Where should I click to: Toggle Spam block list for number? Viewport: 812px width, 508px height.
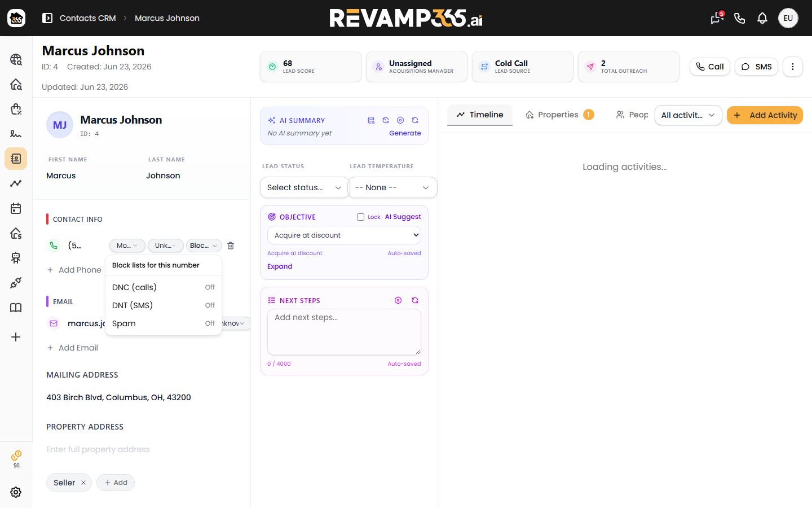pos(164,323)
